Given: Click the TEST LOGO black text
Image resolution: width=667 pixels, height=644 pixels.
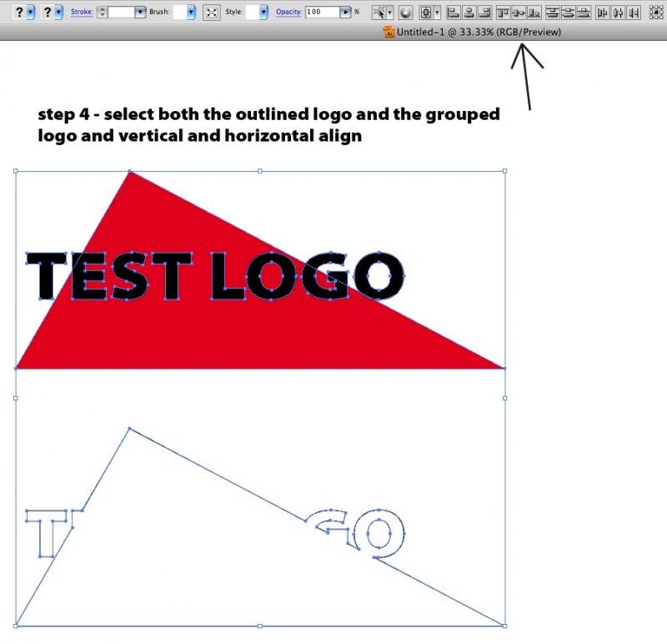Looking at the screenshot, I should (x=215, y=276).
